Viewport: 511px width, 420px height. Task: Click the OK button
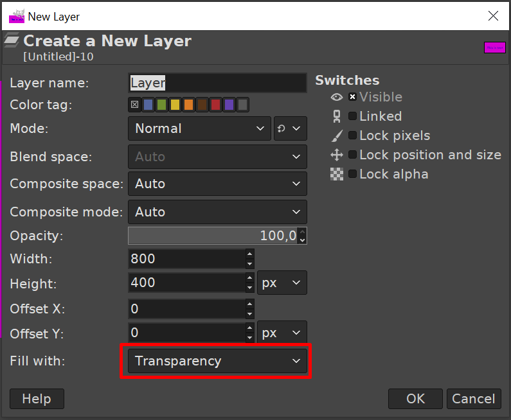(x=415, y=399)
